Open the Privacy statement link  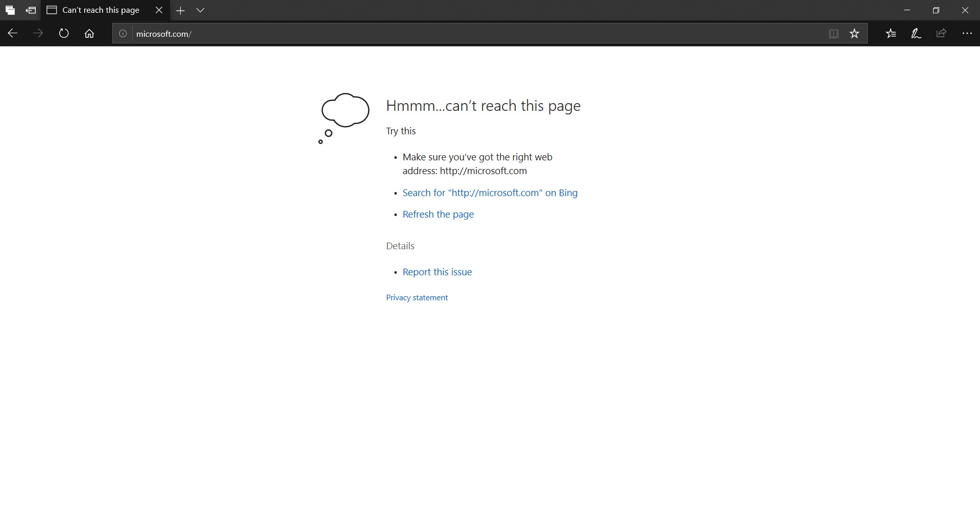pos(417,298)
